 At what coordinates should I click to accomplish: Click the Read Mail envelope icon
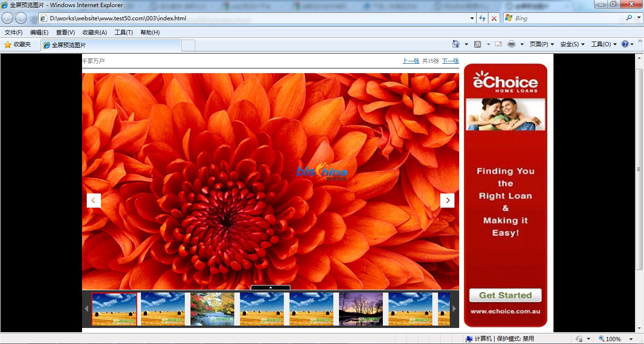(498, 44)
